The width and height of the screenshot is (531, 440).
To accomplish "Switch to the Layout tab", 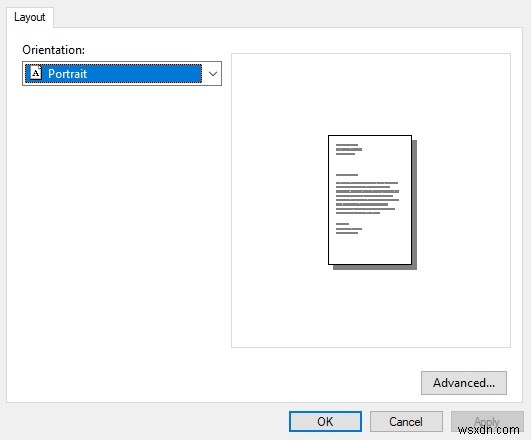I will click(29, 17).
